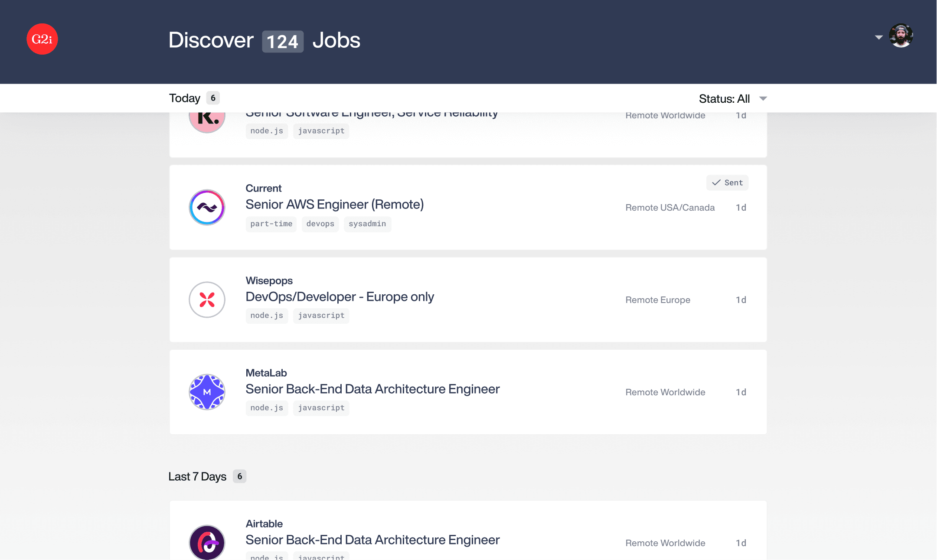Select the Last 7 Days section header
937x560 pixels.
click(x=197, y=476)
